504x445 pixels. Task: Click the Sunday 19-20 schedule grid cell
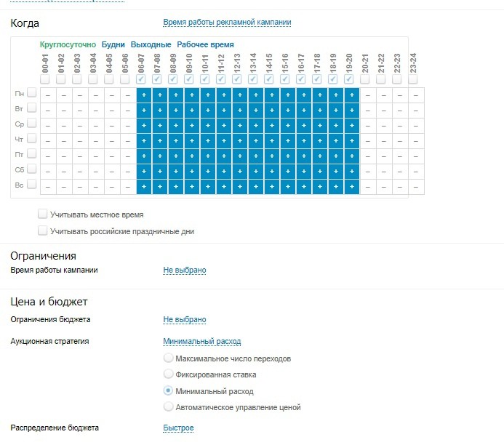(352, 187)
